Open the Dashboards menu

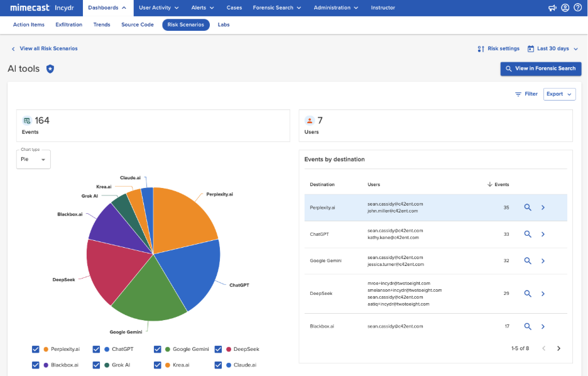[107, 8]
